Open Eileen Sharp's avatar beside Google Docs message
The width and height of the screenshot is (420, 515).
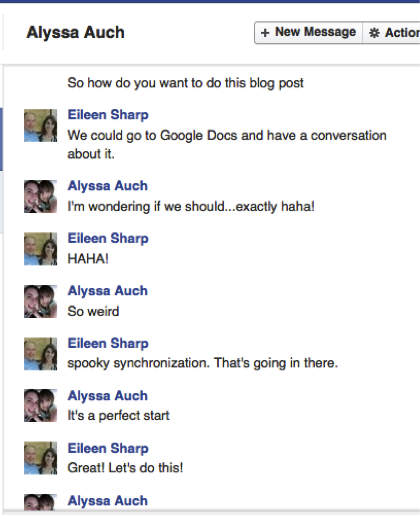41,125
